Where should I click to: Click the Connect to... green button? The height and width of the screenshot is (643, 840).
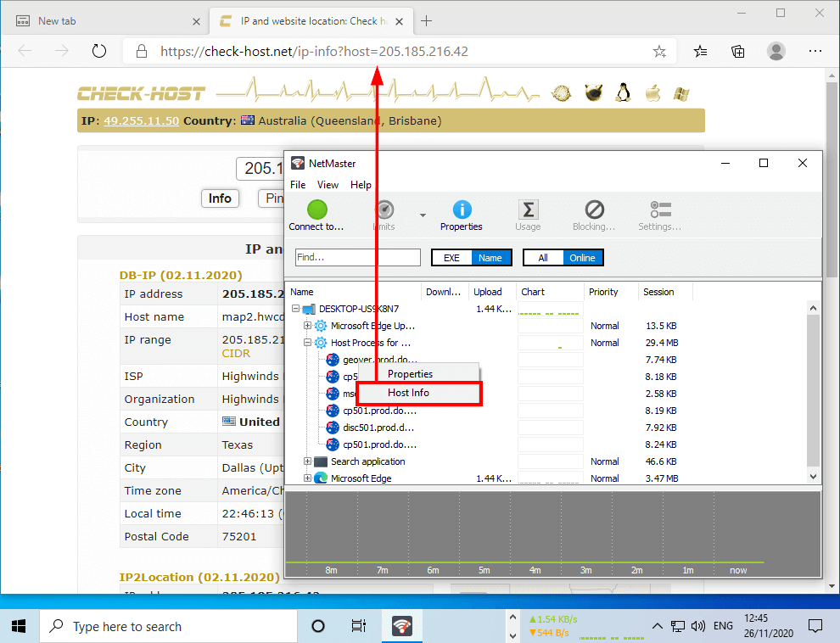(x=316, y=210)
